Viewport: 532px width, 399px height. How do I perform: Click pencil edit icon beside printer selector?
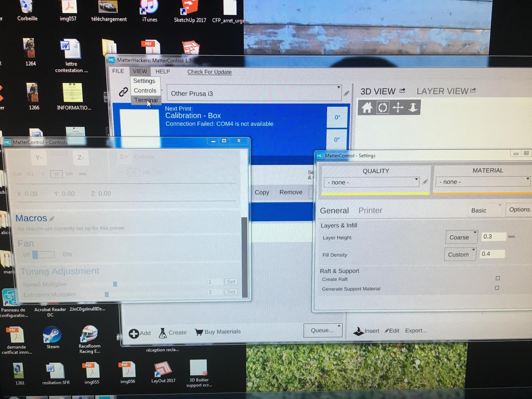point(346,94)
